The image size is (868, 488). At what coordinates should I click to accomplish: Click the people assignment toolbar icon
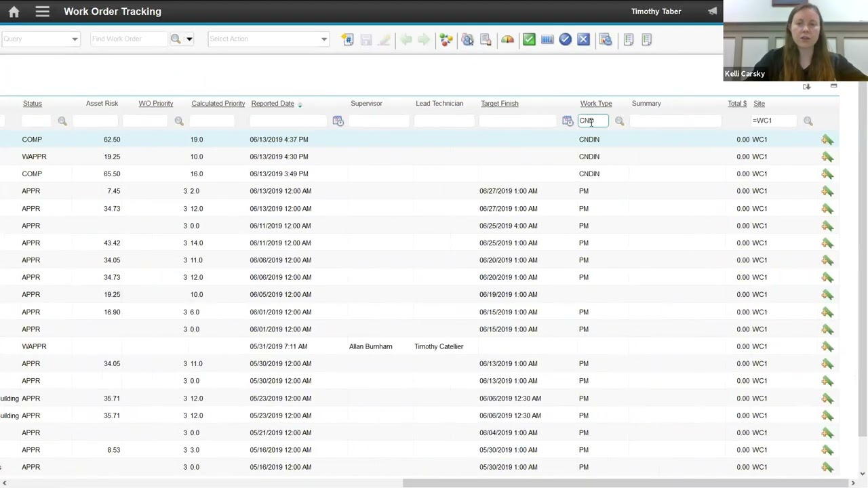coord(468,39)
